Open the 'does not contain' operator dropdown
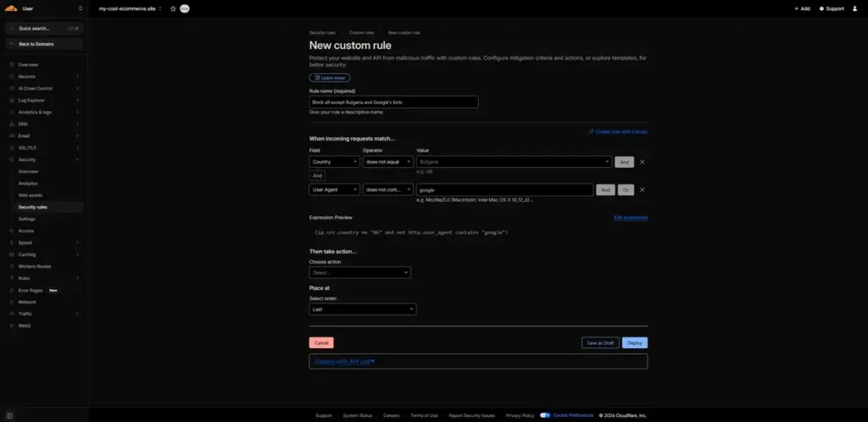The image size is (868, 422). (388, 190)
